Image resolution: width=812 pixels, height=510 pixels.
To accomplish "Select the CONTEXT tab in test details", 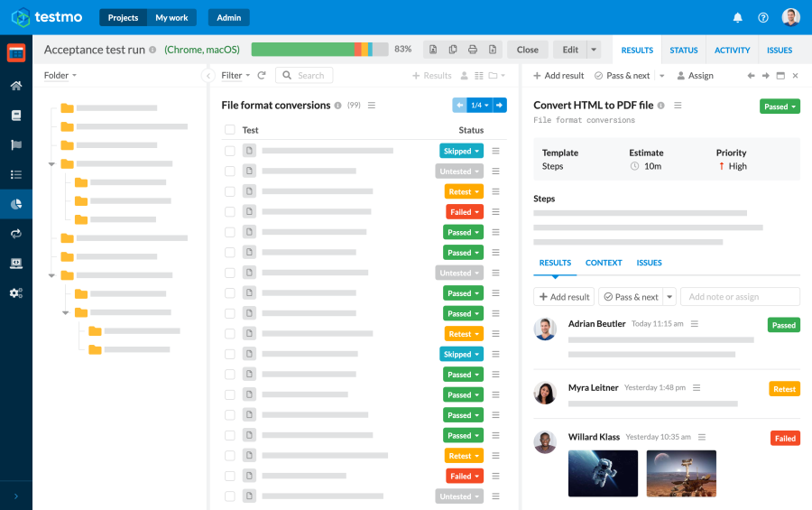I will click(604, 263).
